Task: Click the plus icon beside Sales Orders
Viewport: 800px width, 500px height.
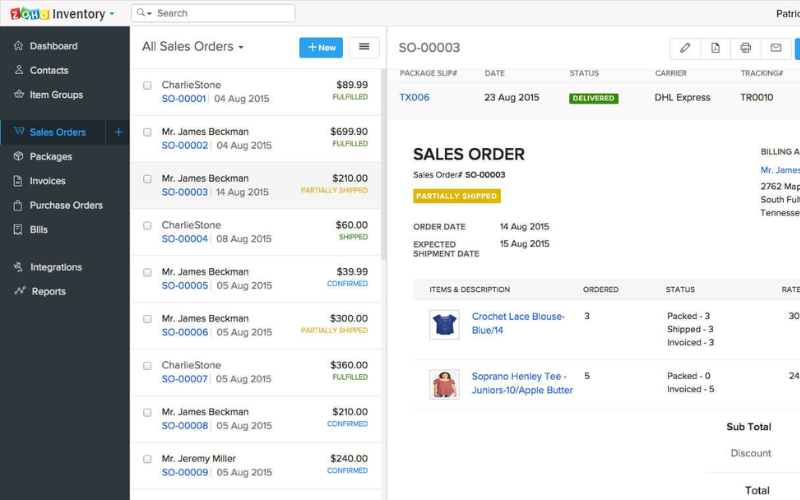Action: 118,132
